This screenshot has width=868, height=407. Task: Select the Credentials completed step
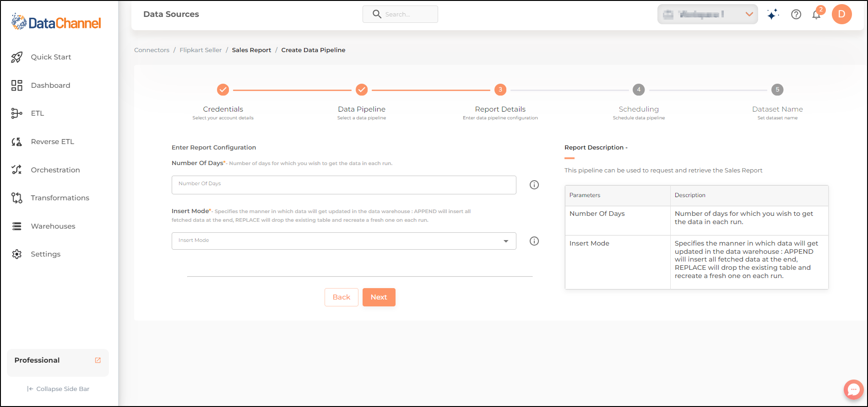click(223, 90)
